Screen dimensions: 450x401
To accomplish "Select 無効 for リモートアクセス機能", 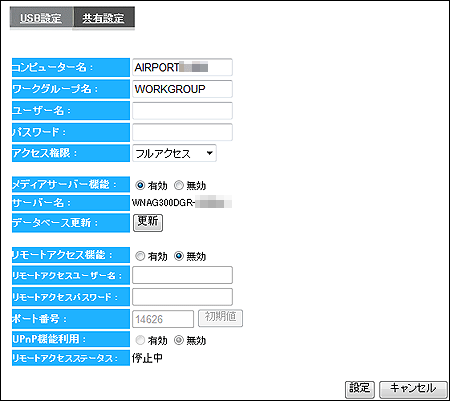I will [179, 256].
